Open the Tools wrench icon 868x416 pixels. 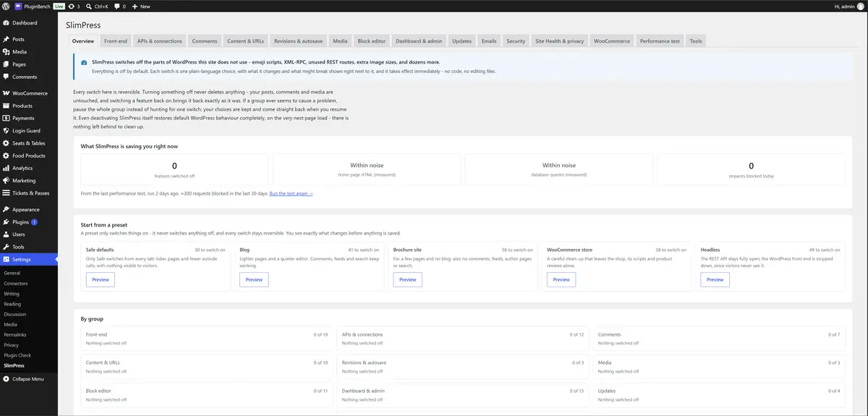6,247
